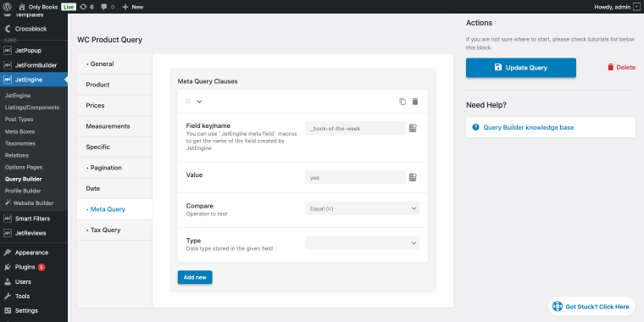The height and width of the screenshot is (322, 644).
Task: Switch to the Prices tab
Action: click(114, 105)
